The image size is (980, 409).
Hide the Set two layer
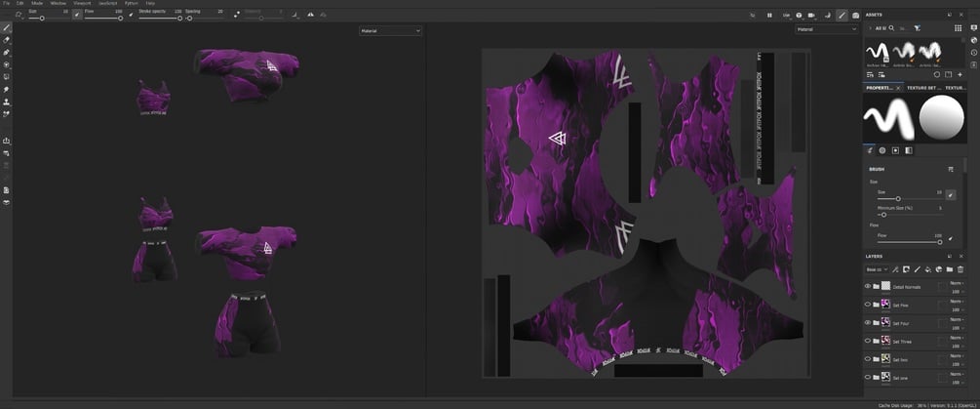coord(868,359)
